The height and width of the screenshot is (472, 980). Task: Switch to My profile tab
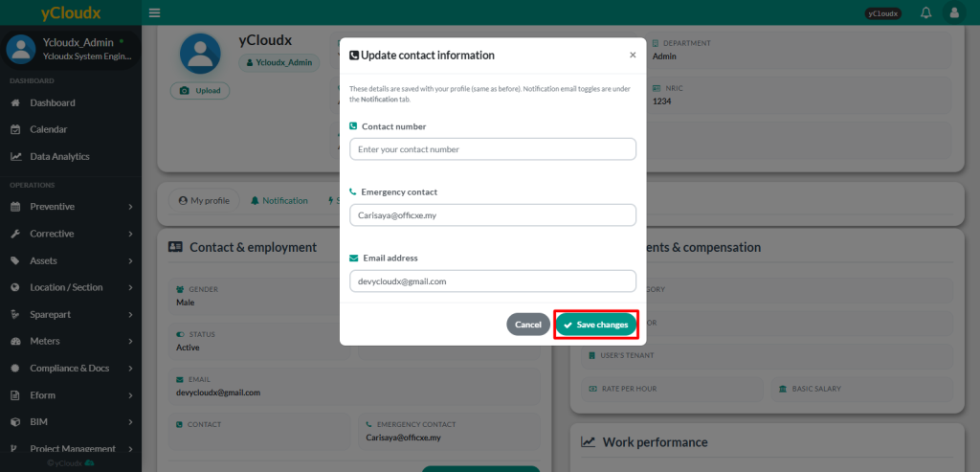[x=204, y=201]
